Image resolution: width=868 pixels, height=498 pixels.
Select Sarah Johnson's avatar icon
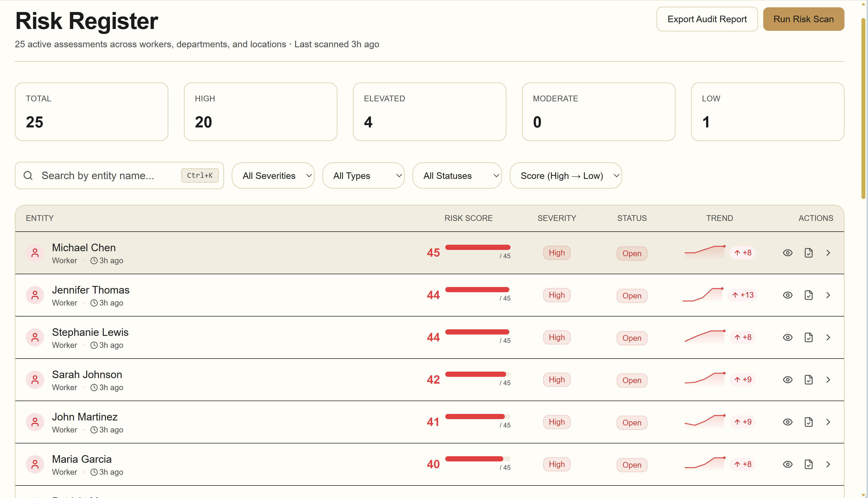(35, 380)
